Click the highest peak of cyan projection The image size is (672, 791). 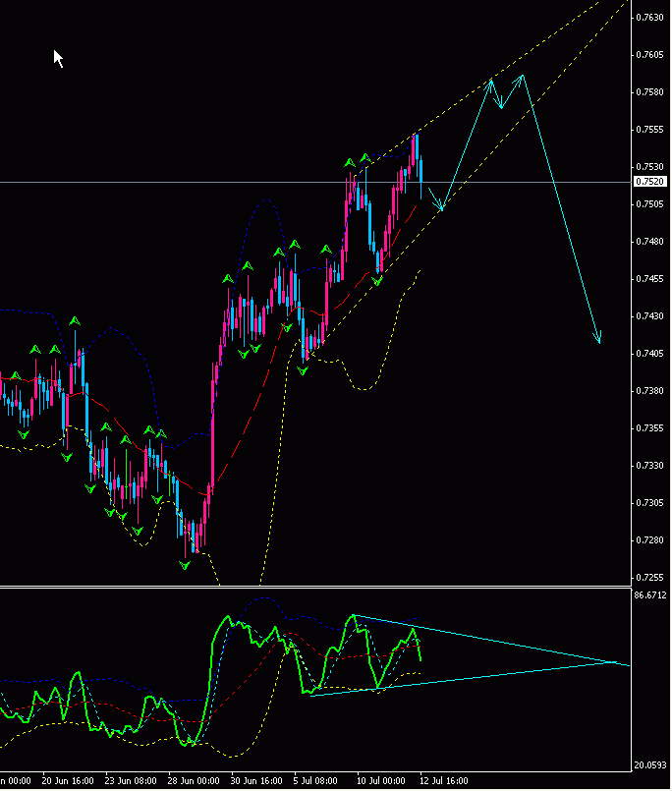[523, 75]
